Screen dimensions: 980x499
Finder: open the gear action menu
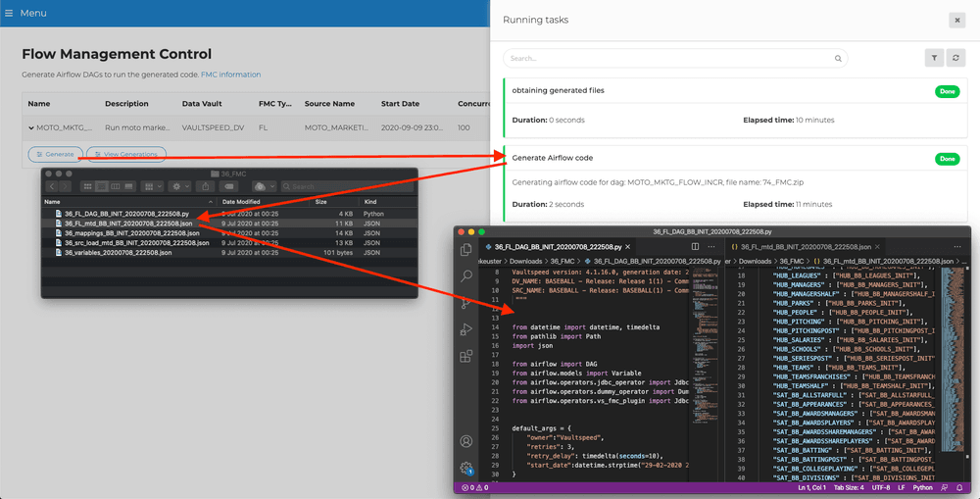point(180,186)
